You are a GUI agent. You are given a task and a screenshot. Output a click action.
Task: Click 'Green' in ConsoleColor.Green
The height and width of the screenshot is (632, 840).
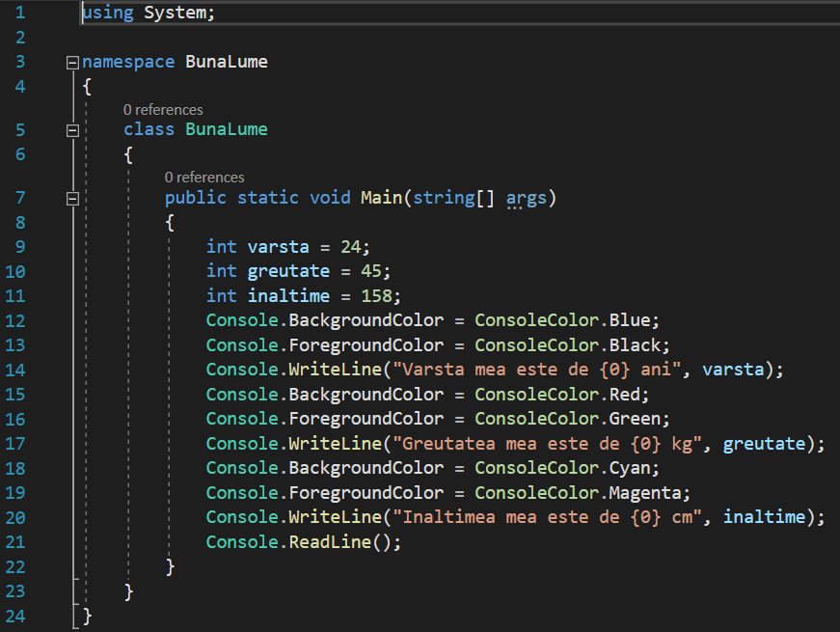635,419
